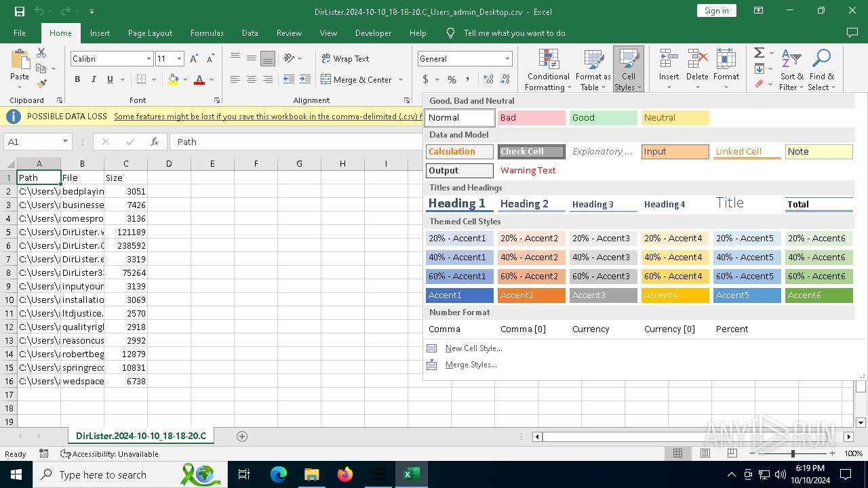
Task: Toggle Italic formatting
Action: pyautogui.click(x=94, y=79)
